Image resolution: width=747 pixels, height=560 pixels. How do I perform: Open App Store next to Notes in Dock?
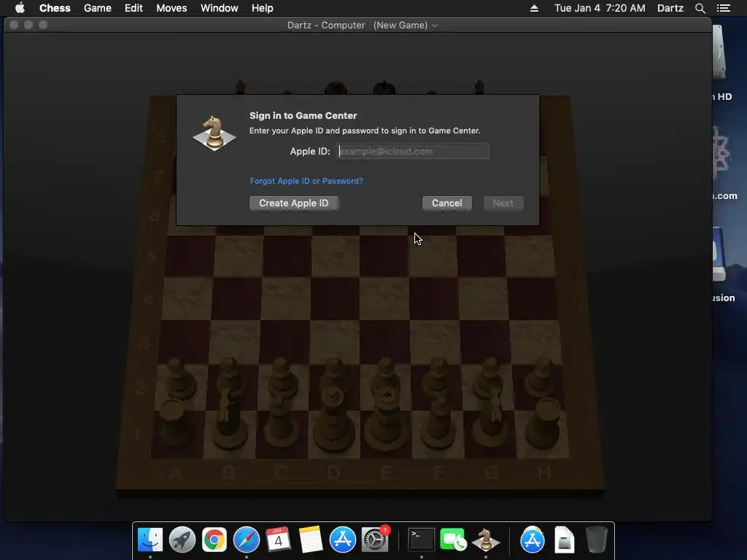coord(343,540)
